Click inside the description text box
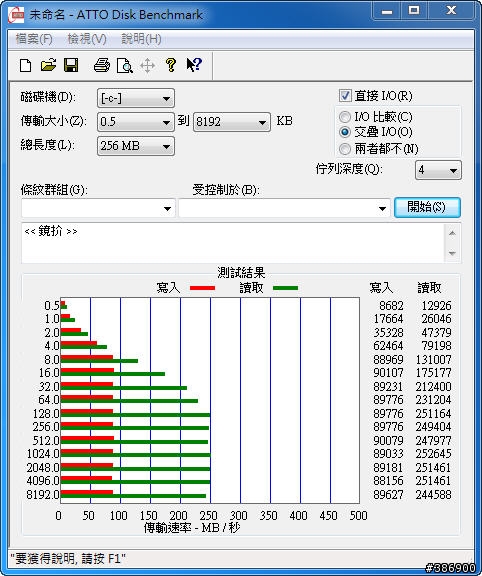This screenshot has height=576, width=482. [233, 243]
